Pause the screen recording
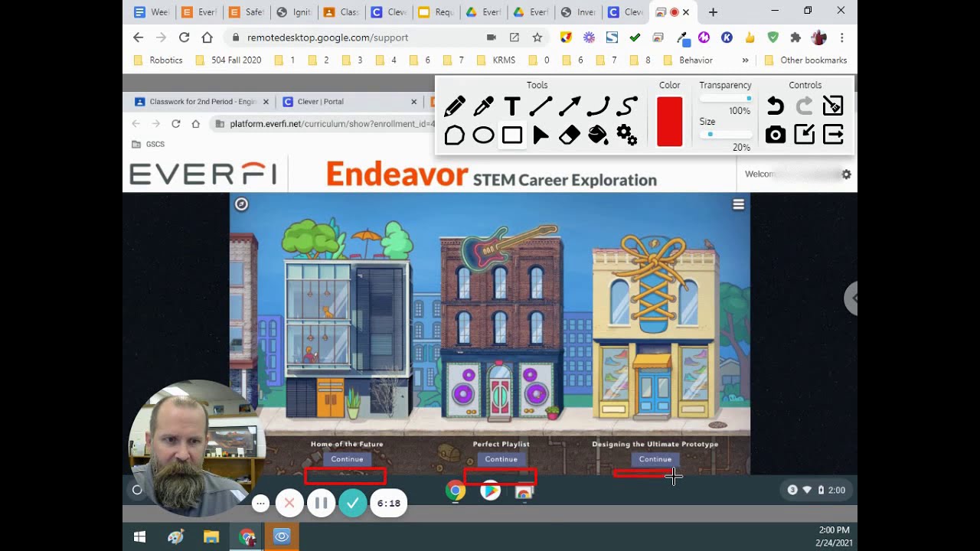The height and width of the screenshot is (551, 980). coord(322,503)
